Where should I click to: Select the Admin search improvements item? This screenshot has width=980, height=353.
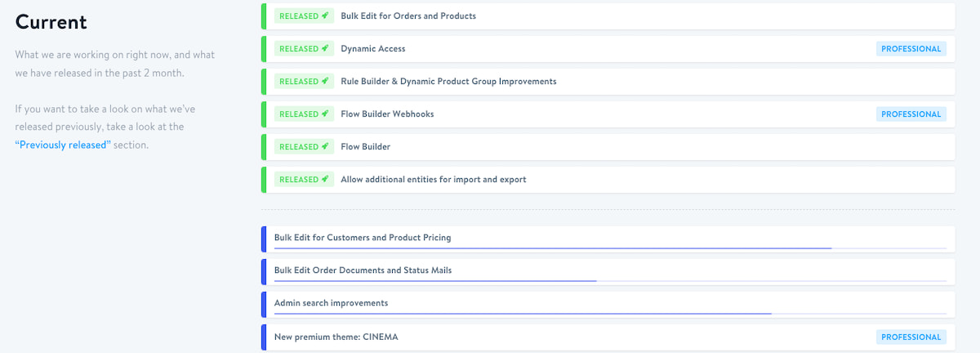pos(331,302)
